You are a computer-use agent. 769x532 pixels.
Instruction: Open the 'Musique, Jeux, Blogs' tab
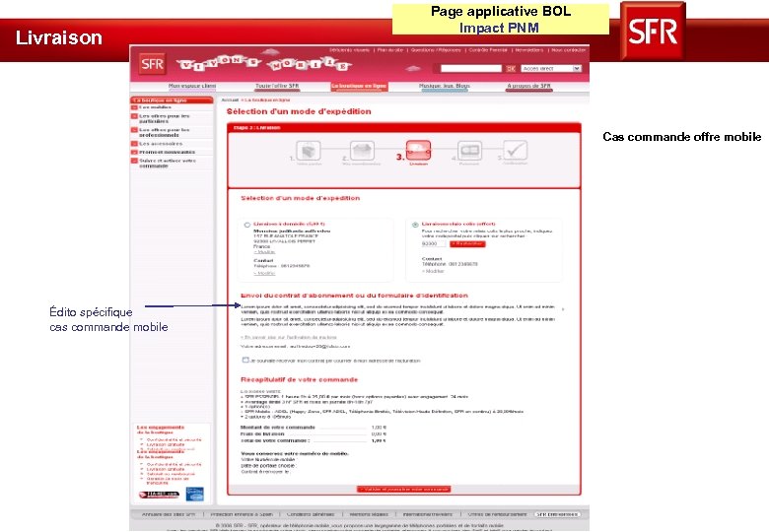[445, 87]
